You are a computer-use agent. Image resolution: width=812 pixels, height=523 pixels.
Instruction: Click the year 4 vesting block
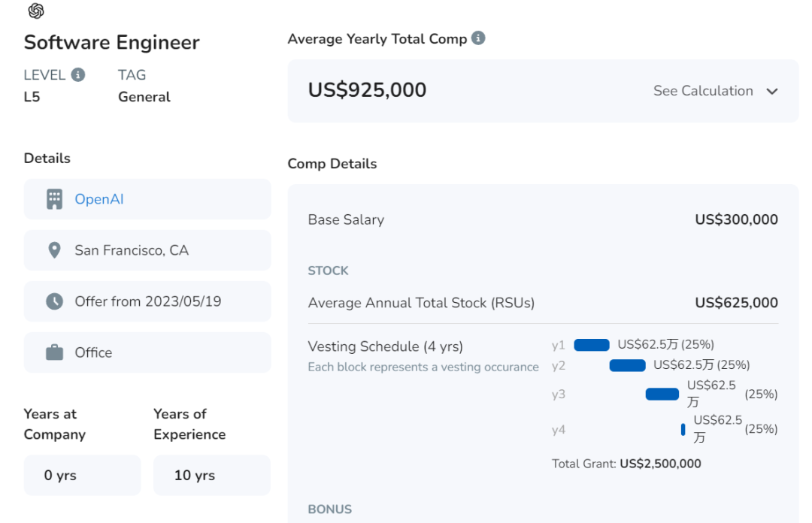pyautogui.click(x=683, y=429)
